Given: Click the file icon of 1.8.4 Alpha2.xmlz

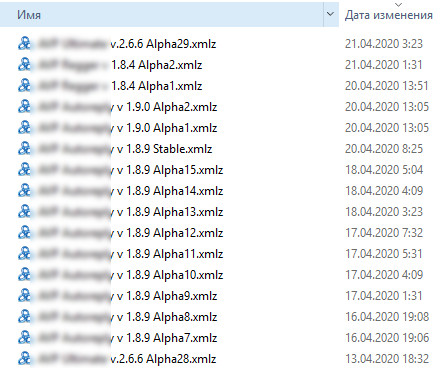Looking at the screenshot, I should 24,65.
